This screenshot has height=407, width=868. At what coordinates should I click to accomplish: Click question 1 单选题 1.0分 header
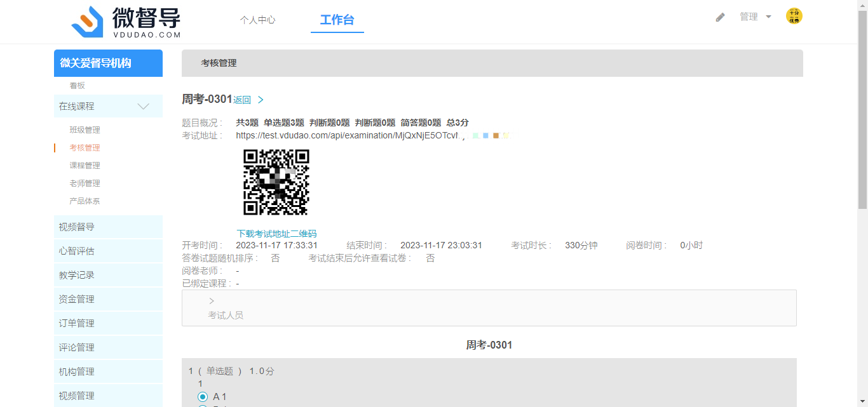tap(231, 371)
